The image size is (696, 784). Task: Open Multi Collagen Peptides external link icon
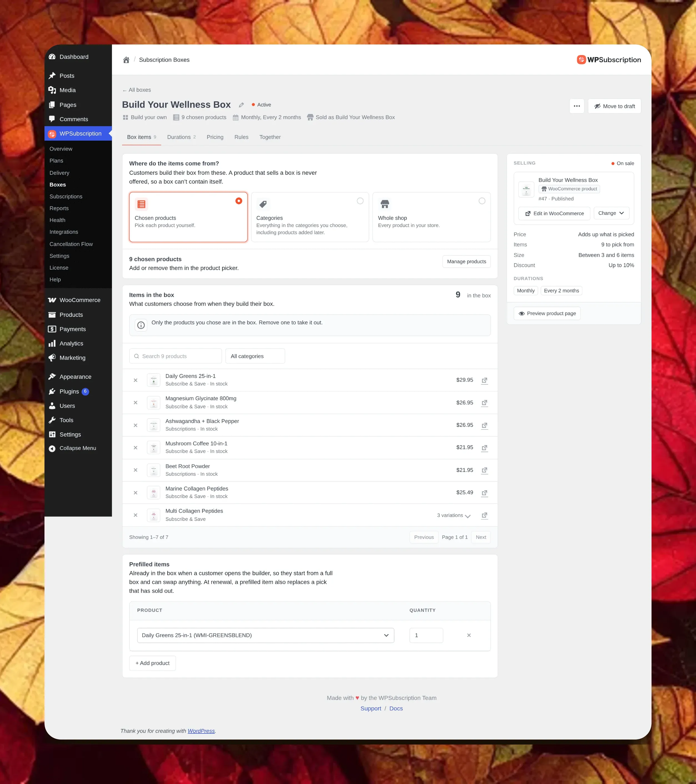pyautogui.click(x=484, y=515)
